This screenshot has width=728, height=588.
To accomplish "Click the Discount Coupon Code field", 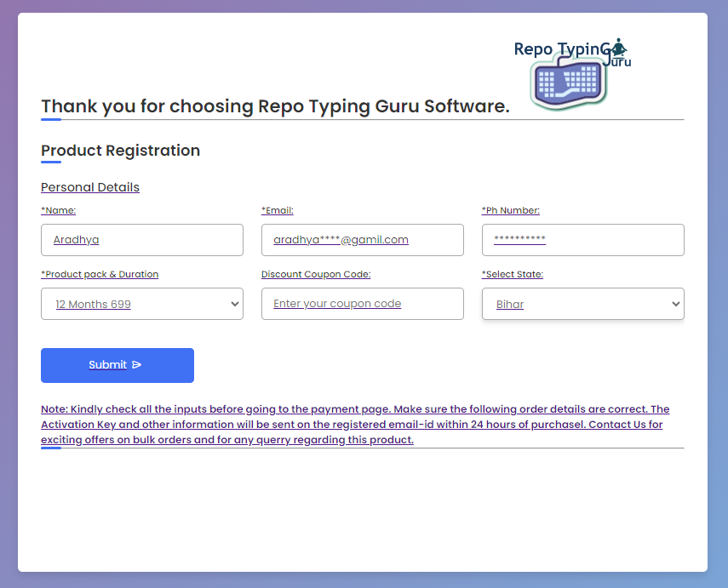I will pyautogui.click(x=362, y=304).
